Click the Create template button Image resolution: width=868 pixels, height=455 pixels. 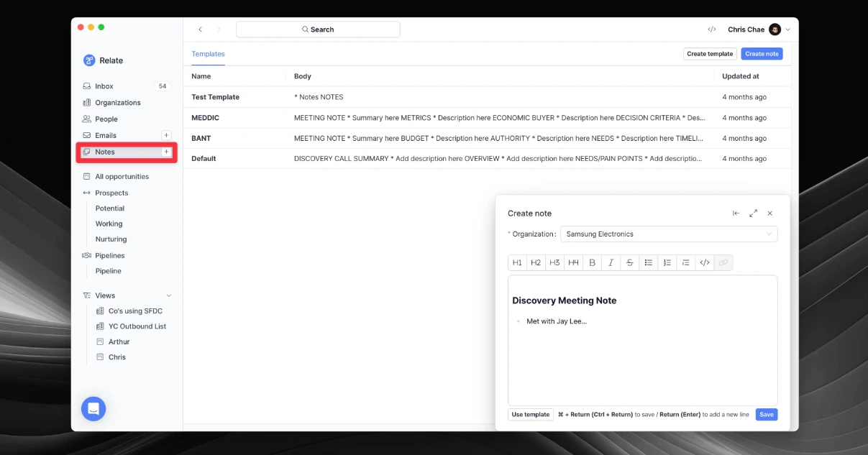point(710,53)
